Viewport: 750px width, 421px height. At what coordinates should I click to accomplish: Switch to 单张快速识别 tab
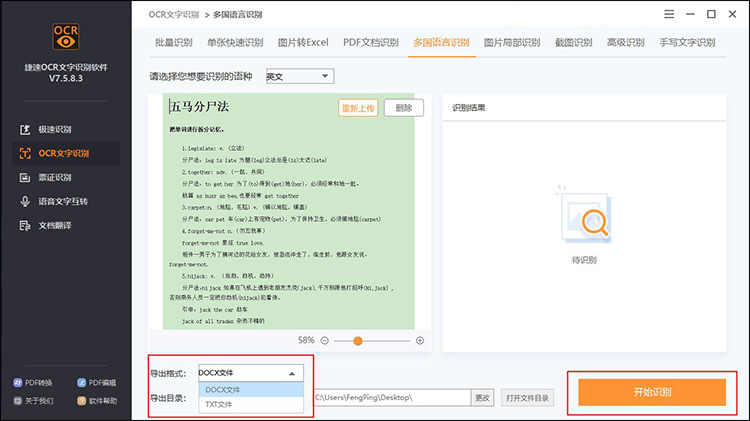pos(235,43)
